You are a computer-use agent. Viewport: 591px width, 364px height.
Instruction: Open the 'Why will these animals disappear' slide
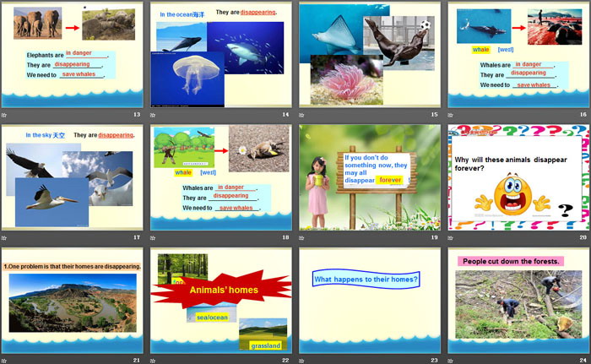point(518,177)
